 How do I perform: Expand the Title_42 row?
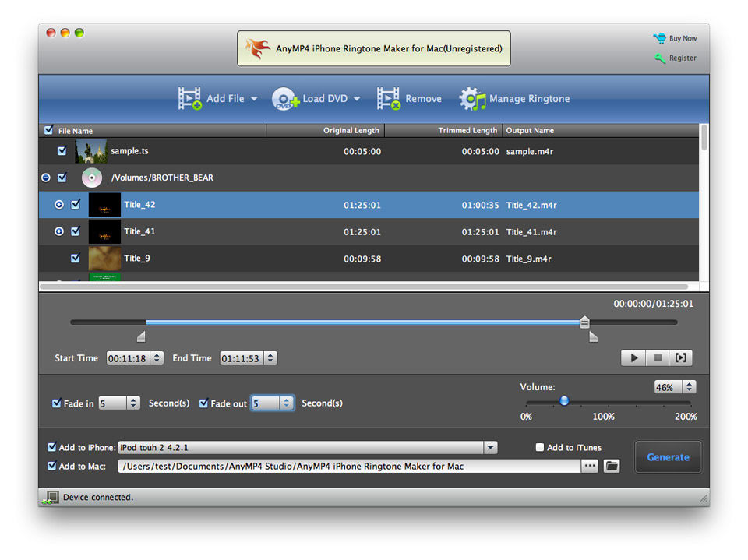[59, 205]
